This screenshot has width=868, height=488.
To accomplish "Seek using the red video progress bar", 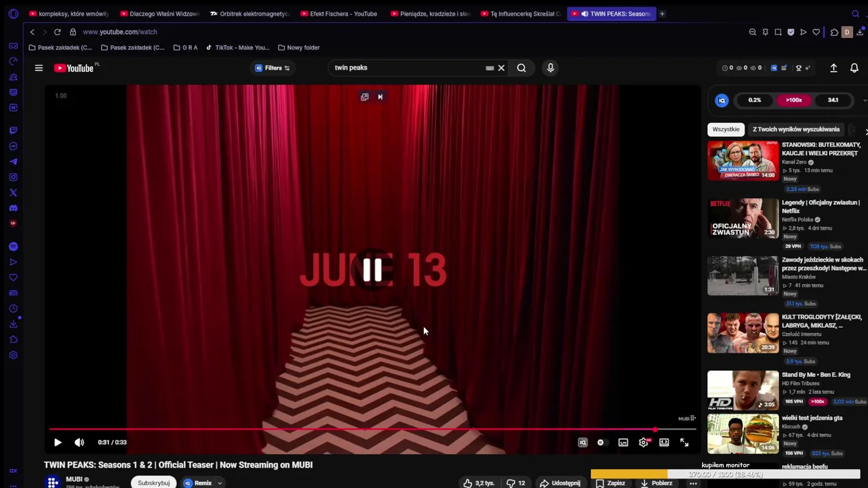I will [x=372, y=430].
